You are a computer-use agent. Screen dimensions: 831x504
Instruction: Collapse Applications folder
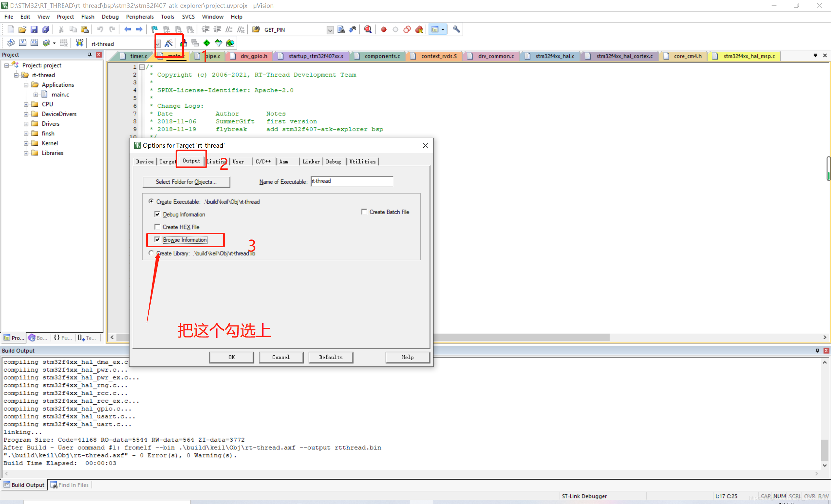click(x=26, y=85)
